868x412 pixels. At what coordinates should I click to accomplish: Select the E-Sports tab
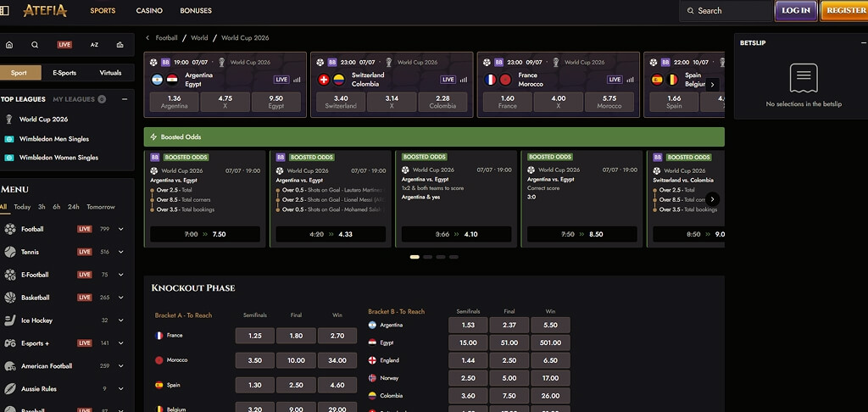[x=64, y=73]
